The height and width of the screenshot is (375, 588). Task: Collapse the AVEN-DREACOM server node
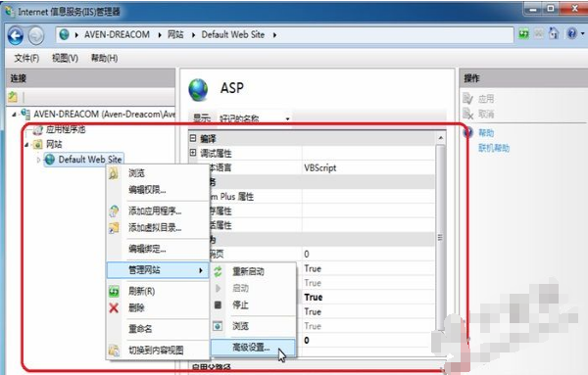click(x=14, y=115)
